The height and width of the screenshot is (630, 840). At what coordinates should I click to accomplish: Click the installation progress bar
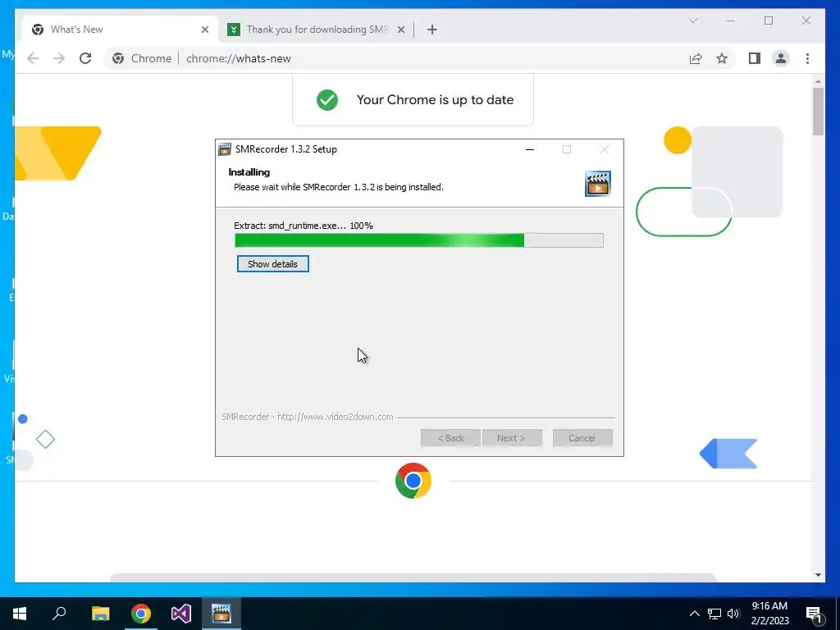[419, 240]
